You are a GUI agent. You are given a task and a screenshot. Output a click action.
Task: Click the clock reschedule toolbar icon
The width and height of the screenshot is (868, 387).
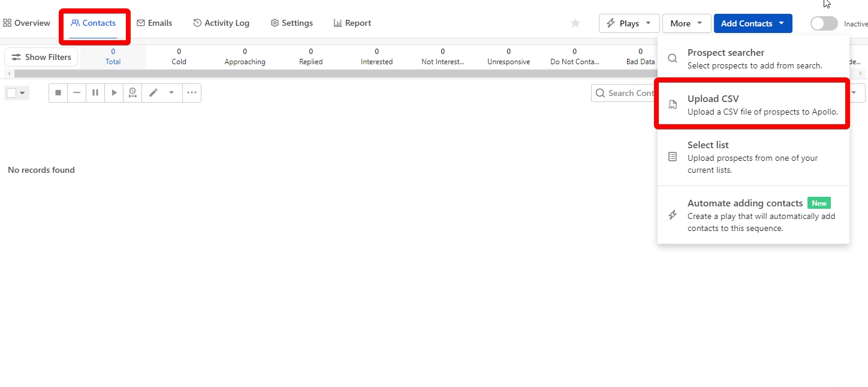(x=132, y=93)
